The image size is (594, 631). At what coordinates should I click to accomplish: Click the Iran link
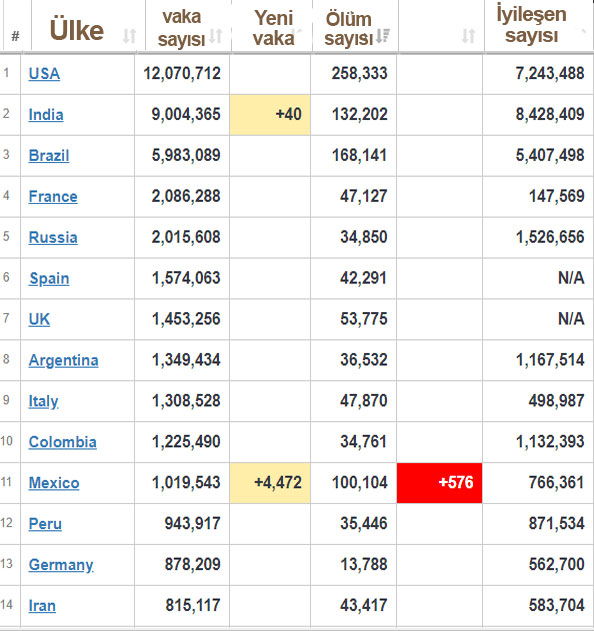pos(42,606)
